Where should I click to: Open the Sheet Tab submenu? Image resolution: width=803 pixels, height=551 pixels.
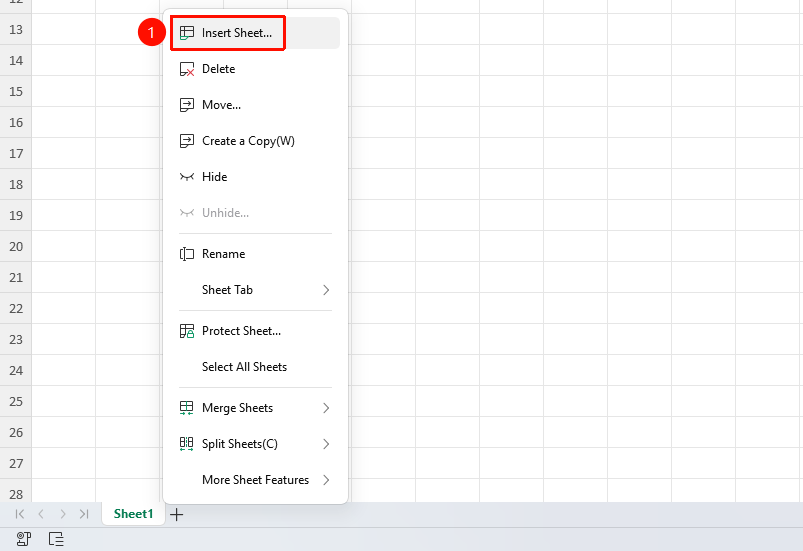[255, 290]
